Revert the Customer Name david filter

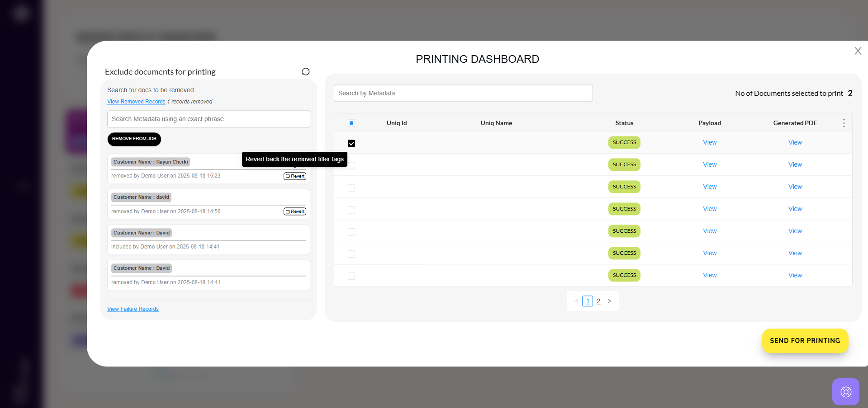(295, 211)
